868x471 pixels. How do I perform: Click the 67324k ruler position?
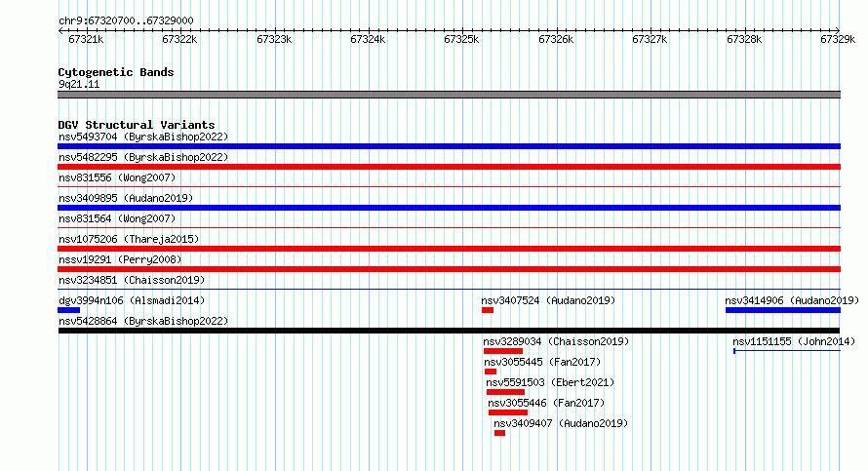tap(368, 39)
